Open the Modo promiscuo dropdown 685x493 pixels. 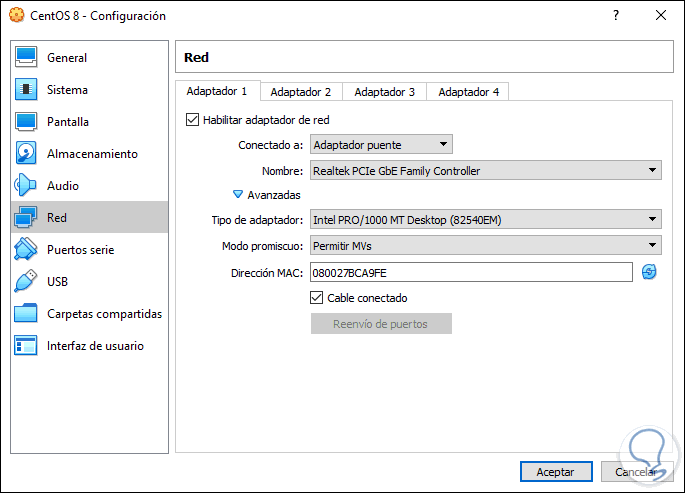[x=485, y=245]
